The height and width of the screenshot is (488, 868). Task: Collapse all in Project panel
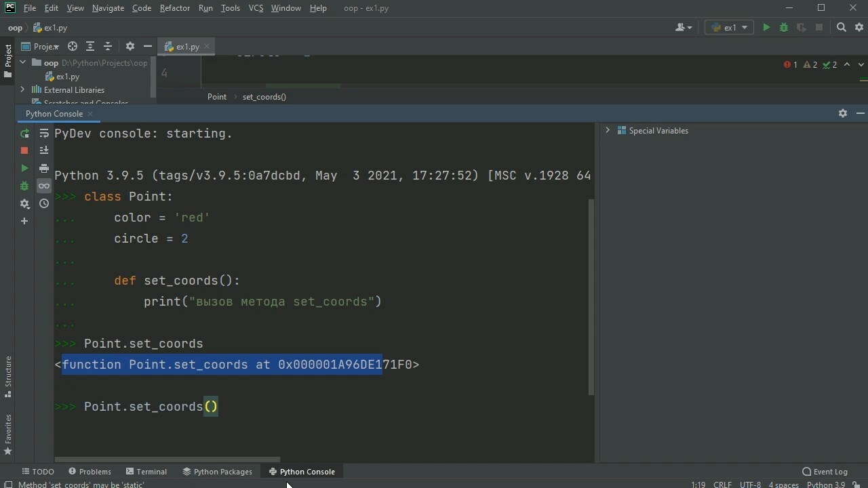[108, 47]
